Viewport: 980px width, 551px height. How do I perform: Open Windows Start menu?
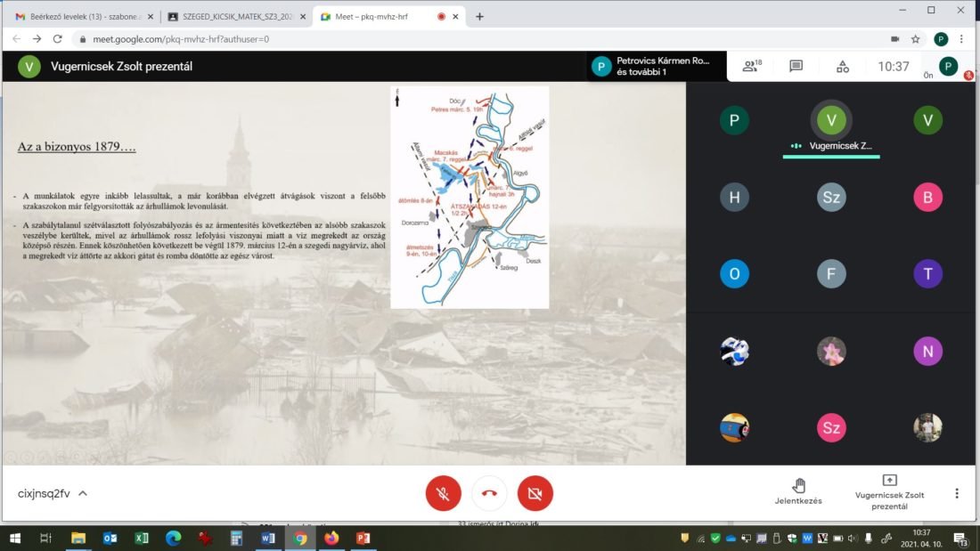pos(14,538)
